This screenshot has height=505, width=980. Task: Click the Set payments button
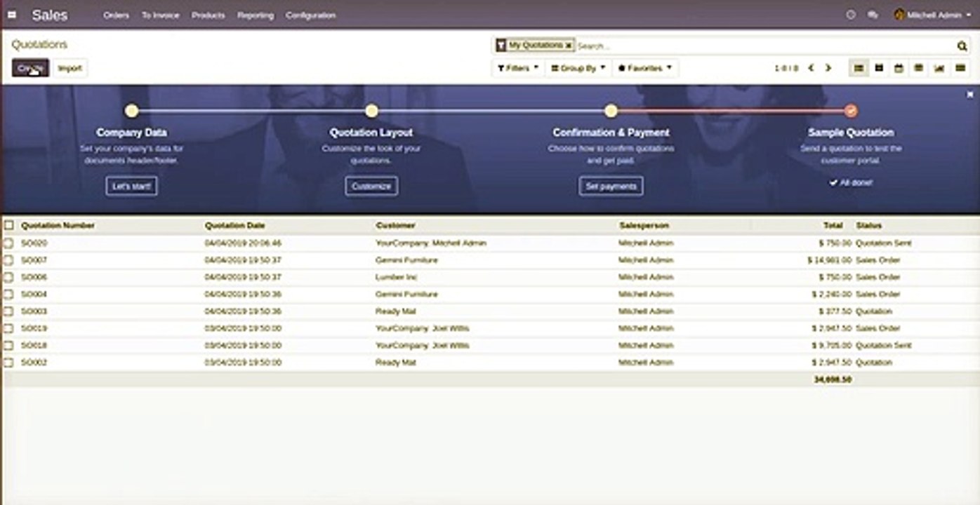(x=611, y=187)
